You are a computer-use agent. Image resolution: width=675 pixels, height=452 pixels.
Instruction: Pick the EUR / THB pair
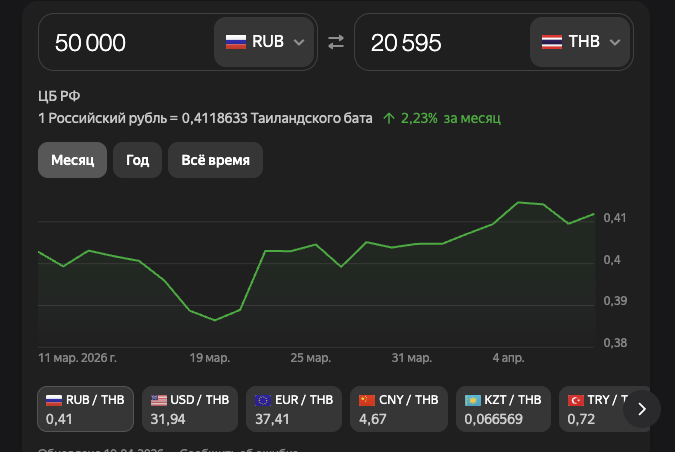(294, 409)
